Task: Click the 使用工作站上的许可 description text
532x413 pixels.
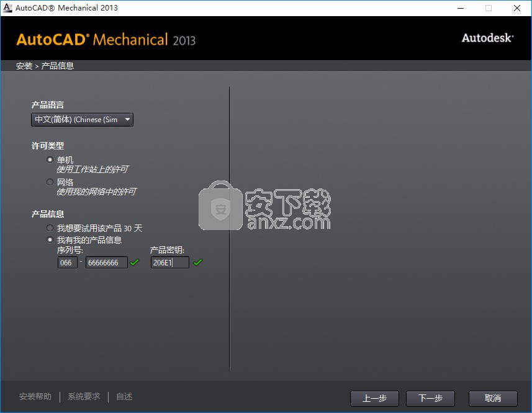Action: tap(92, 169)
